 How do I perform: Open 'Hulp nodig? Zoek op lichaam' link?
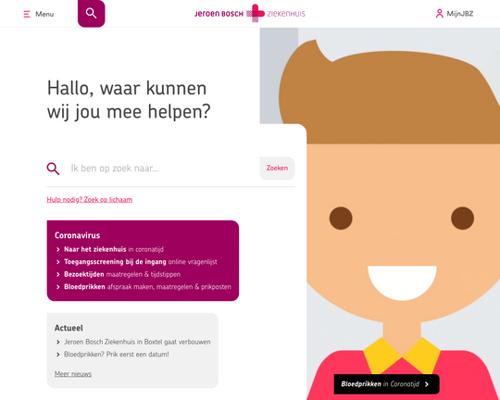(89, 200)
